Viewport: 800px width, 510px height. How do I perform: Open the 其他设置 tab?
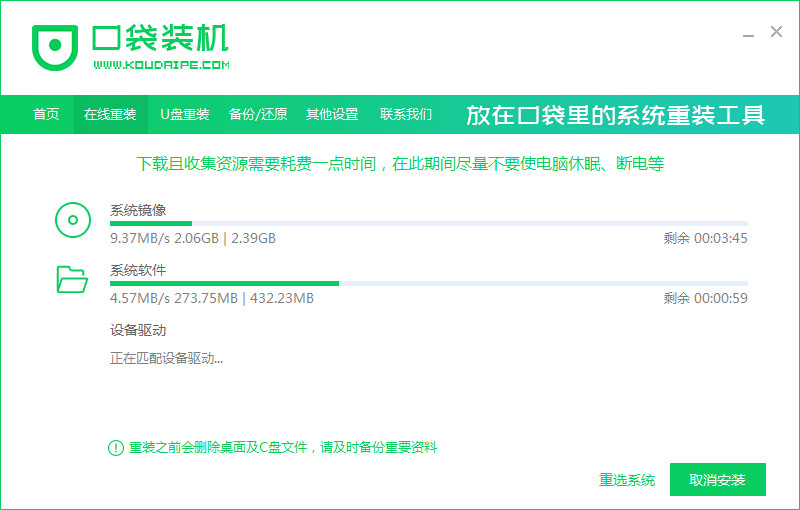pos(332,114)
